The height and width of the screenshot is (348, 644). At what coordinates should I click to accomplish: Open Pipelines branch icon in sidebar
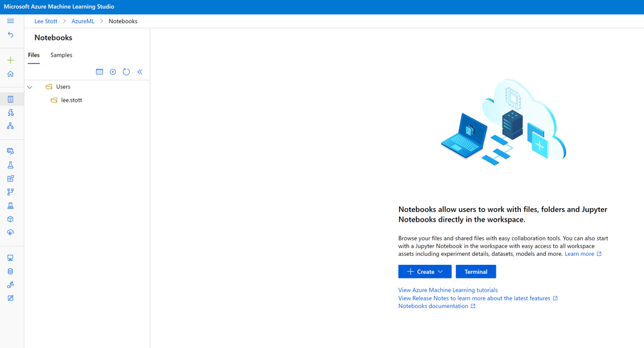click(x=10, y=192)
